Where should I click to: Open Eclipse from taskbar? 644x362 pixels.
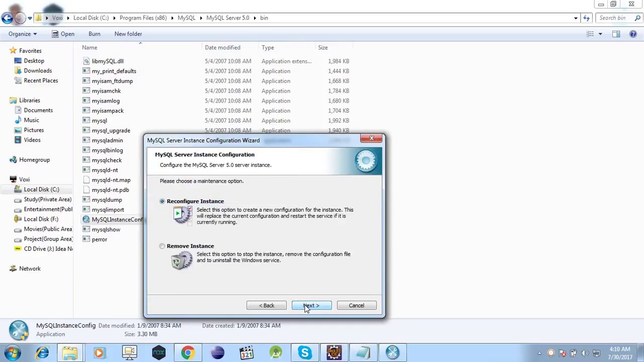[217, 353]
